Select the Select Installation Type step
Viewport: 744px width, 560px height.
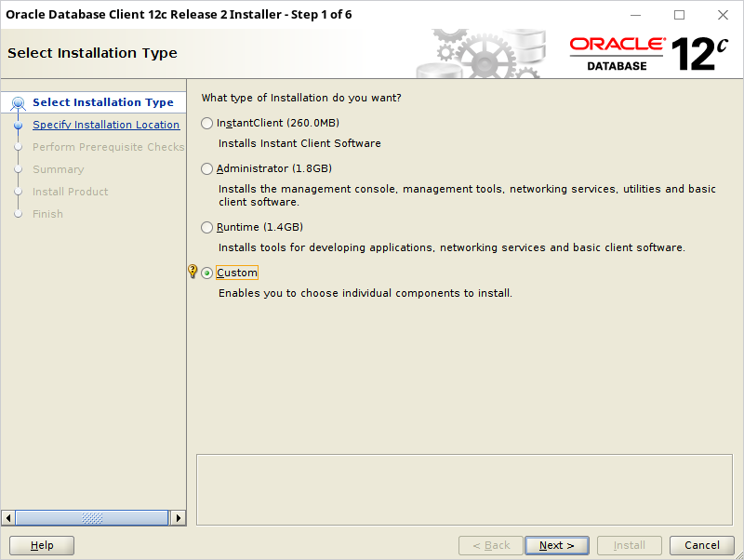click(103, 102)
